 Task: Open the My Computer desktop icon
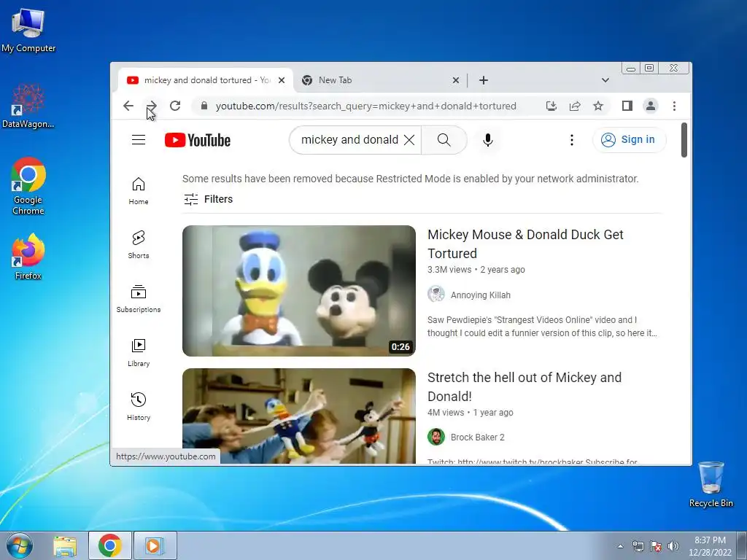click(x=28, y=30)
